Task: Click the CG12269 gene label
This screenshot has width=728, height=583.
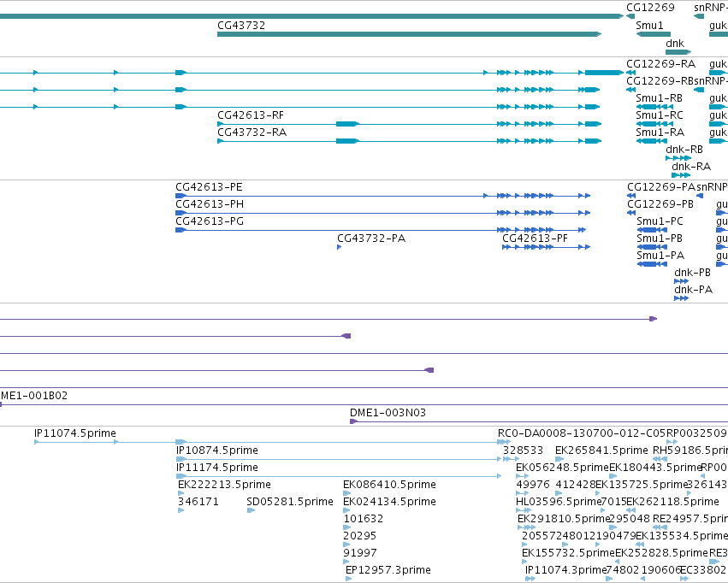Action: coord(650,8)
